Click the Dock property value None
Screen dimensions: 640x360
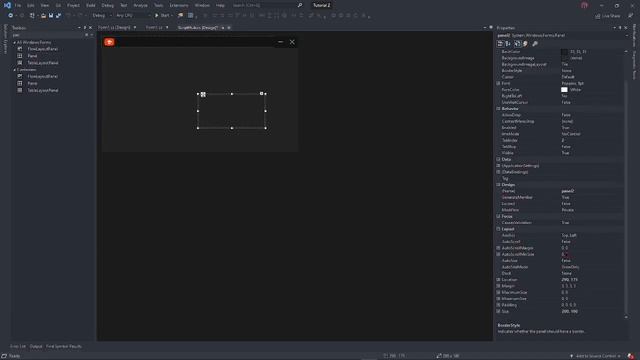click(566, 273)
